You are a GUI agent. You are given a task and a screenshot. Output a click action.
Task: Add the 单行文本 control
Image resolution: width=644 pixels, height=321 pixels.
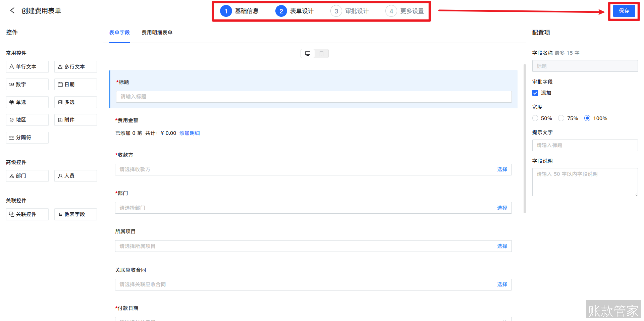click(x=27, y=67)
